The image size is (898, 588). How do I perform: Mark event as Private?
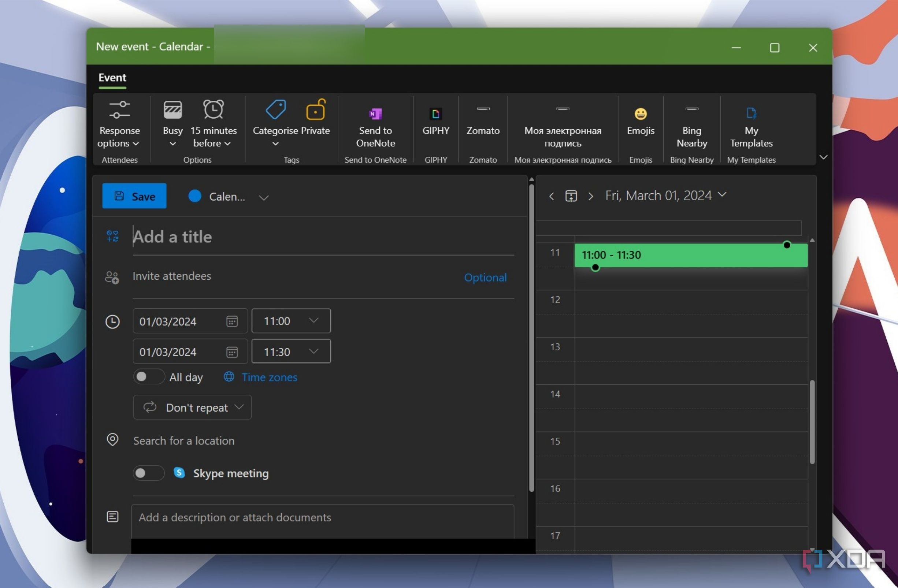[x=315, y=118]
